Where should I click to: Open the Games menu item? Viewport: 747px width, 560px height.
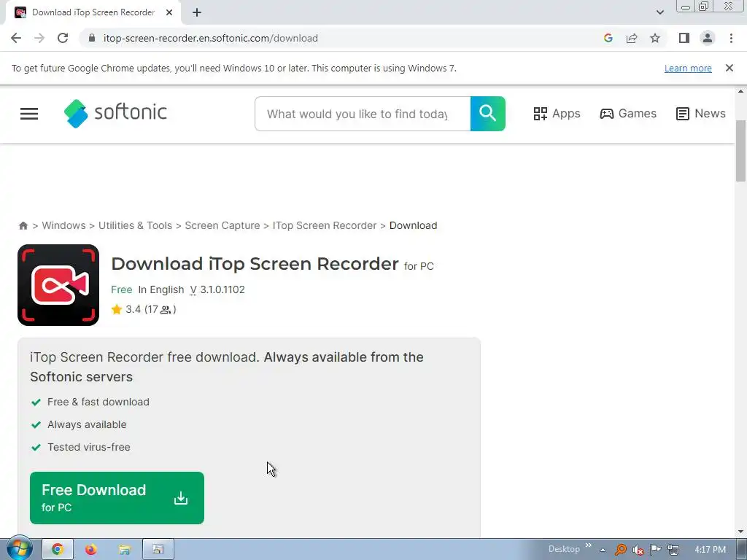coord(628,114)
